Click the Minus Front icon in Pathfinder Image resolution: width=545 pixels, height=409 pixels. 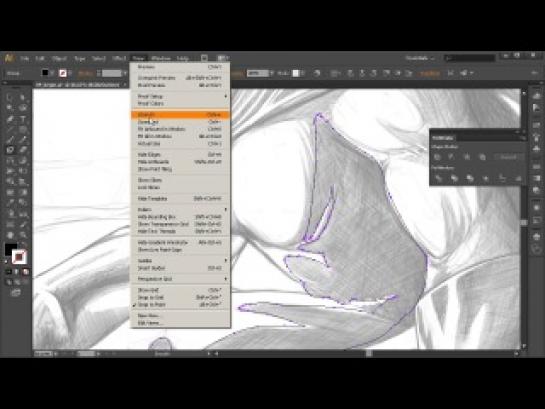[x=451, y=157]
